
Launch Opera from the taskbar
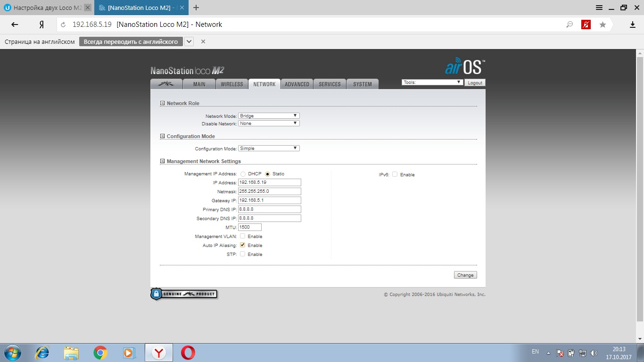tap(188, 353)
